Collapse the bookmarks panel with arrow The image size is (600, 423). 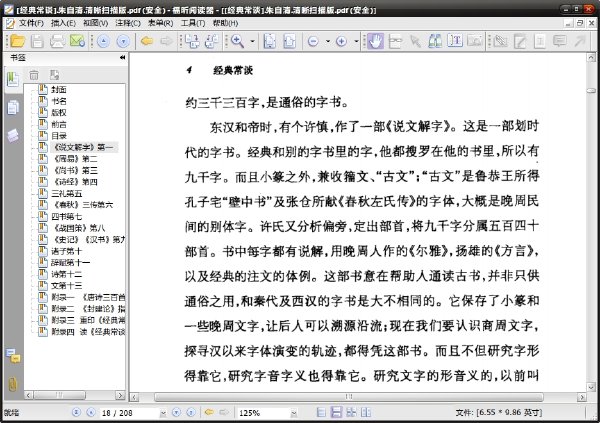pyautogui.click(x=122, y=57)
